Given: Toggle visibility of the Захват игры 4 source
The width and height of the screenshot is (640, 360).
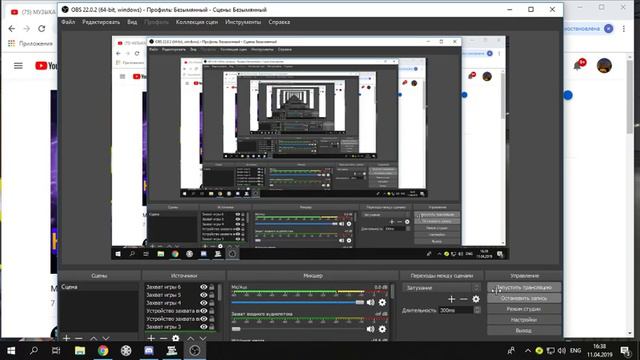Looking at the screenshot, I should pyautogui.click(x=204, y=303).
